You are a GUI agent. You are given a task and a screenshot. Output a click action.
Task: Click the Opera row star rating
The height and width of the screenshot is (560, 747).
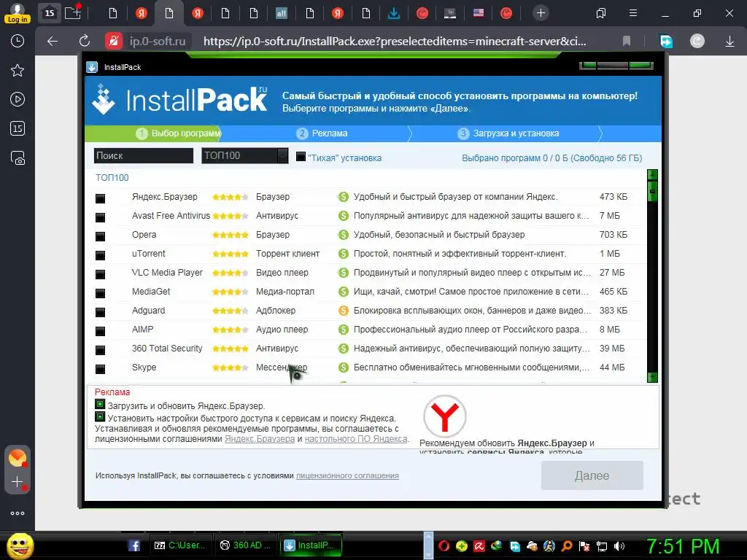pyautogui.click(x=230, y=235)
